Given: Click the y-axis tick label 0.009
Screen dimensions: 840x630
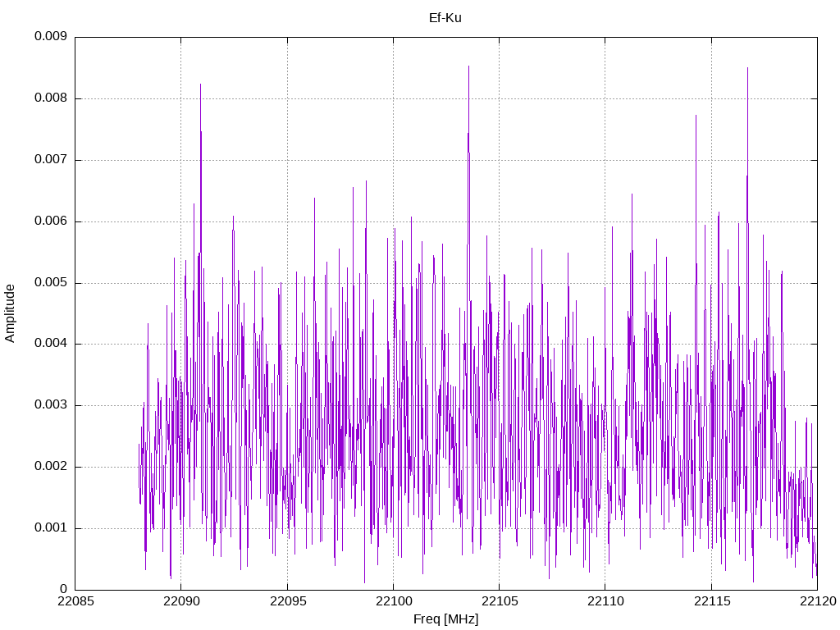Looking at the screenshot, I should click(x=51, y=36).
